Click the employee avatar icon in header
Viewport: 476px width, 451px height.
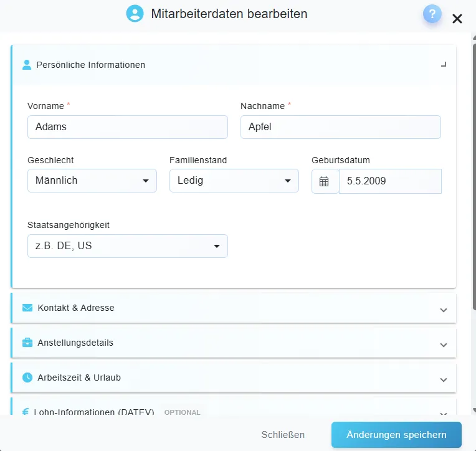point(135,14)
